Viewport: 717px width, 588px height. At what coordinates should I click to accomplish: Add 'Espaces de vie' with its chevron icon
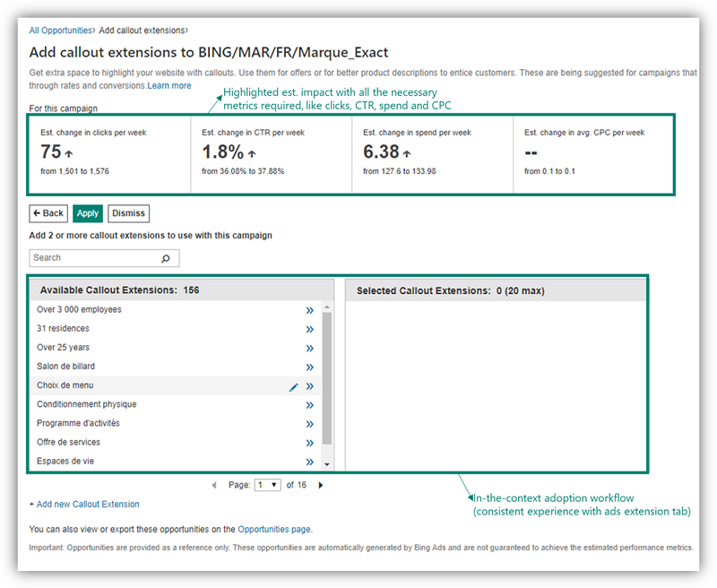(x=309, y=462)
